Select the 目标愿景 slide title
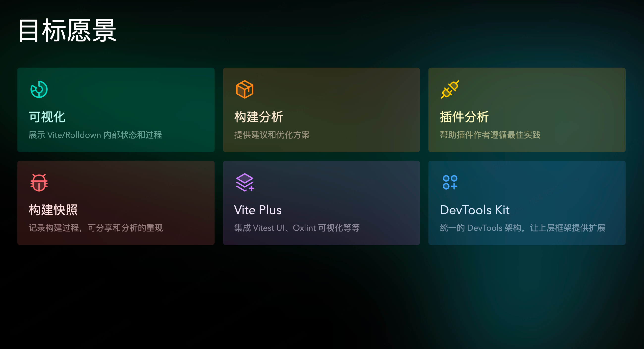 tap(68, 30)
